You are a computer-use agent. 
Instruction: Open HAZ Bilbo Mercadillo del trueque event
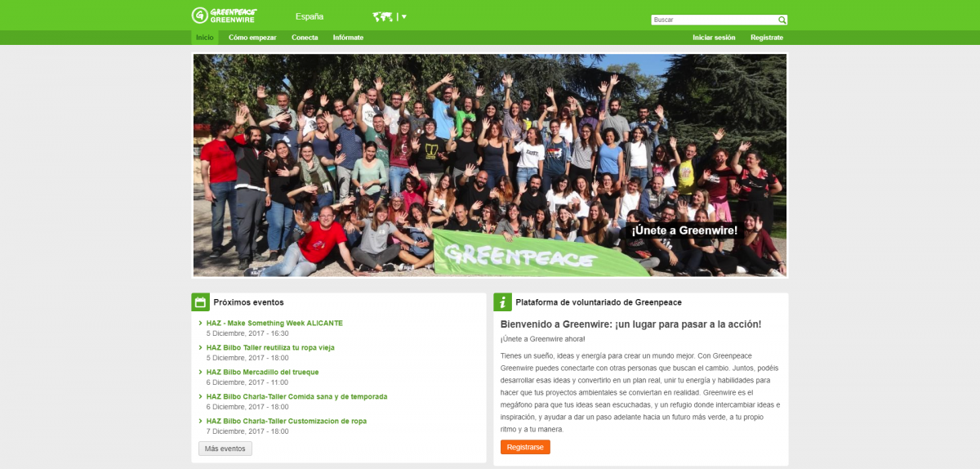pos(262,372)
